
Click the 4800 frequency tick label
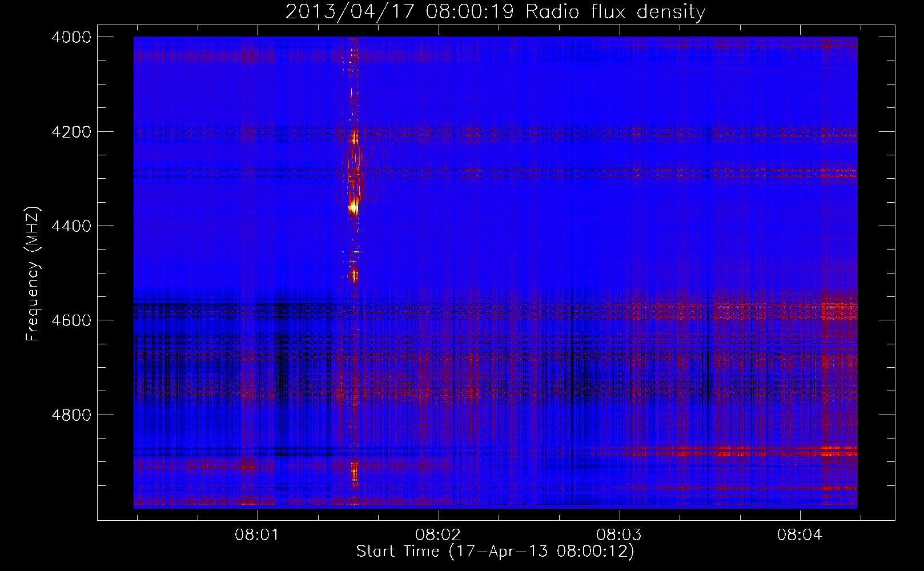(71, 415)
